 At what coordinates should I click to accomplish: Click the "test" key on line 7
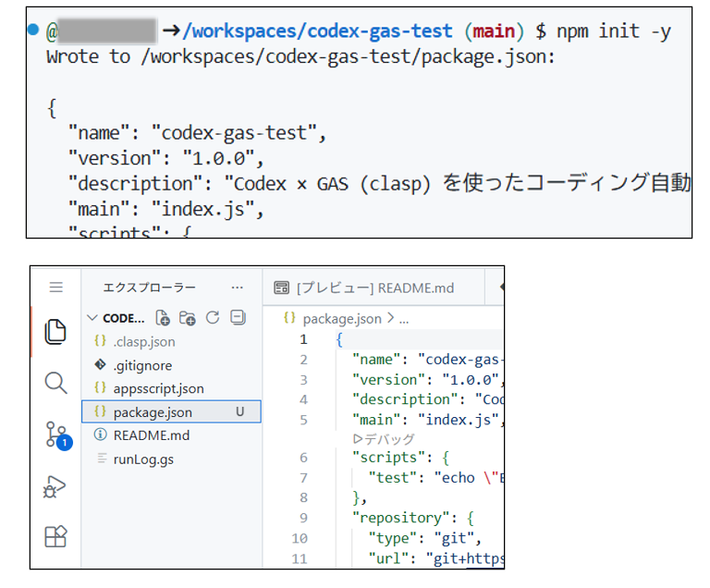pos(392,477)
